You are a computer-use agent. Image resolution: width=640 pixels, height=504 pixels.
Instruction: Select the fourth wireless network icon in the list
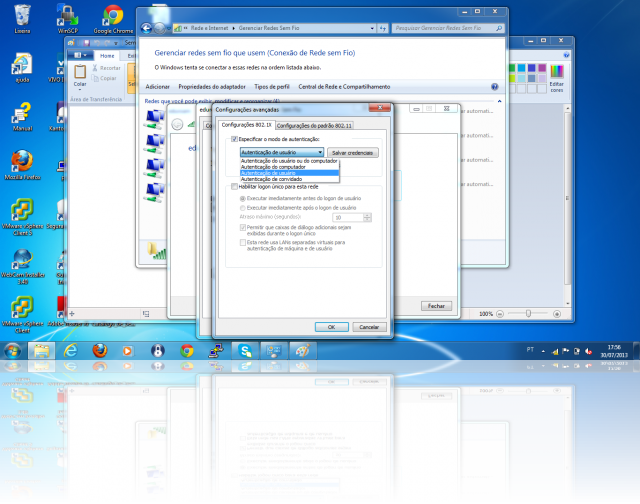click(x=154, y=192)
